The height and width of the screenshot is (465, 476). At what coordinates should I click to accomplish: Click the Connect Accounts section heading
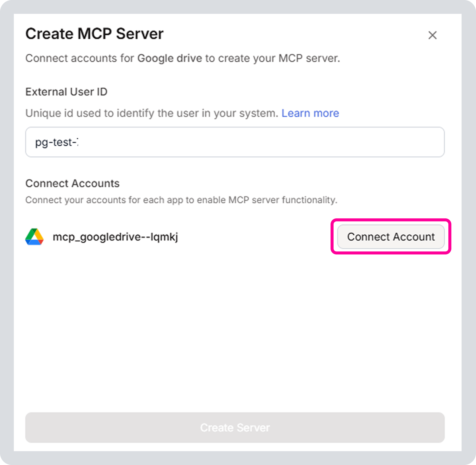point(72,183)
